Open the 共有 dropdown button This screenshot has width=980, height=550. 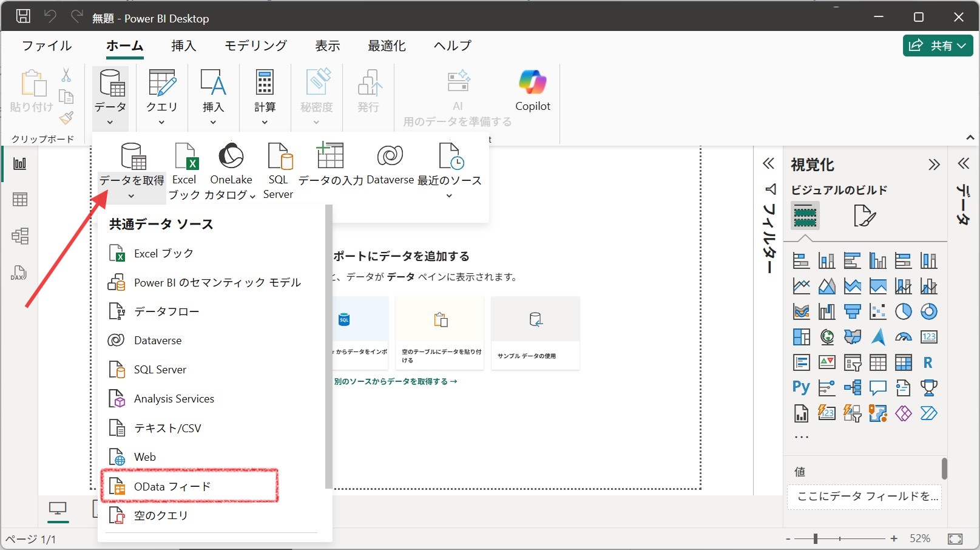938,46
